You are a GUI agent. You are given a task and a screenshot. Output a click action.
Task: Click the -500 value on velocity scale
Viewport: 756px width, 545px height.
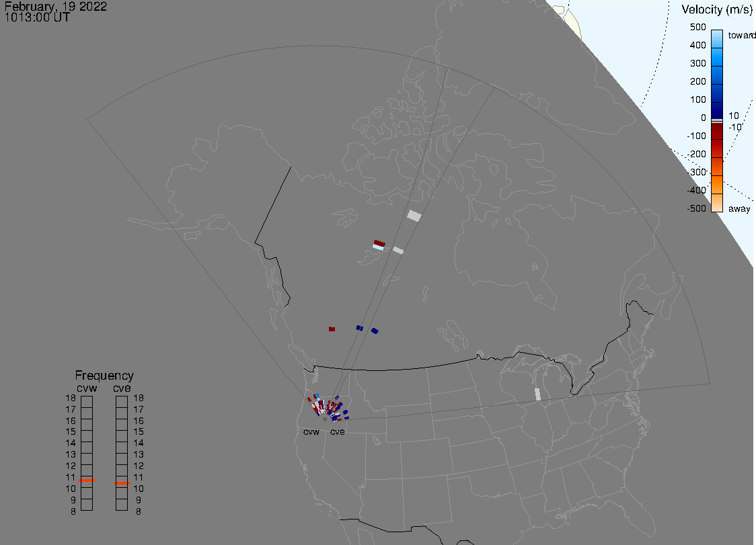(x=696, y=208)
